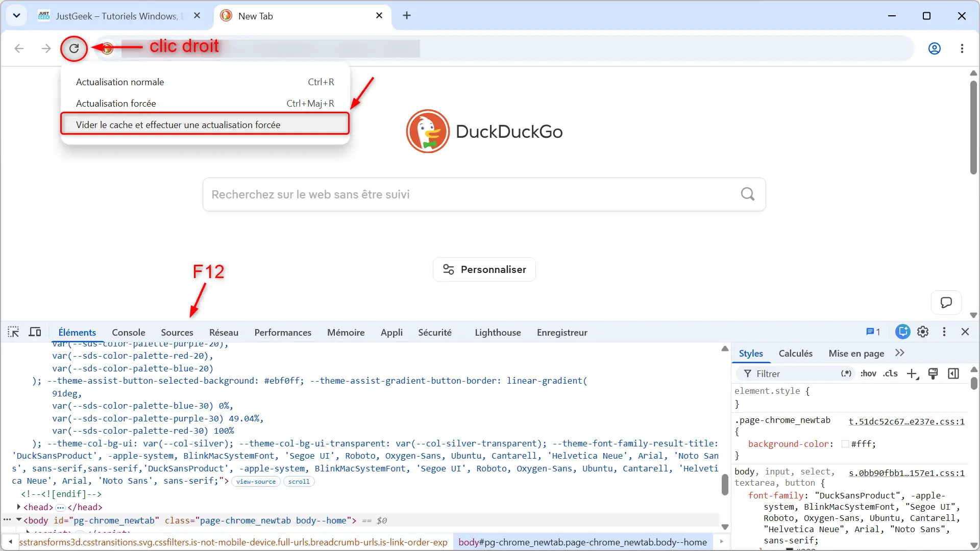Click the AI assistance icon in DevTools
This screenshot has height=551, width=980.
[x=902, y=332]
